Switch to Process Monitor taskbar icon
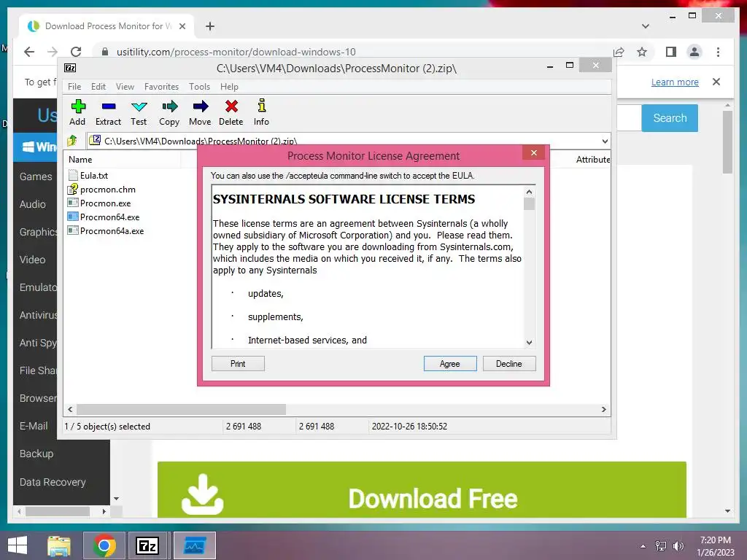This screenshot has width=747, height=560. pos(194,545)
